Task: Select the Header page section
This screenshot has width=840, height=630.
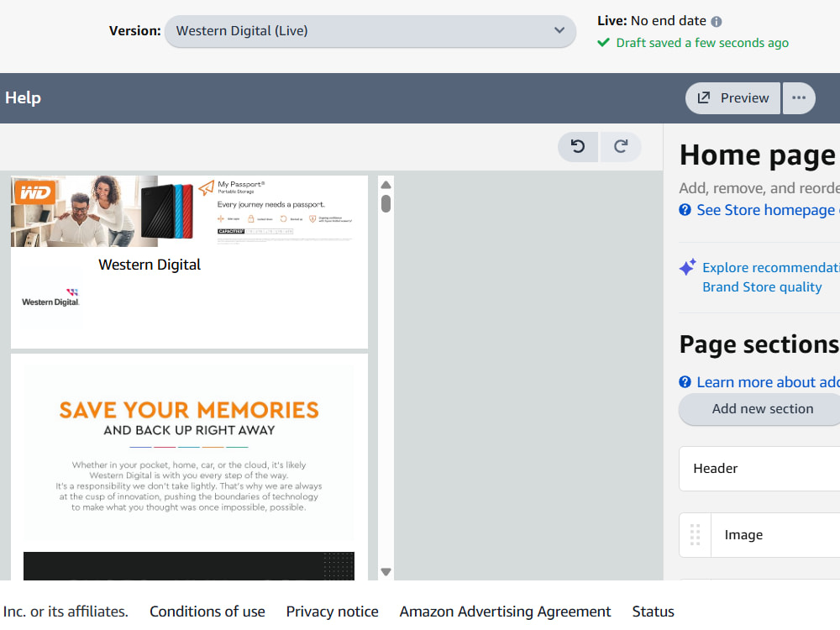Action: 759,468
